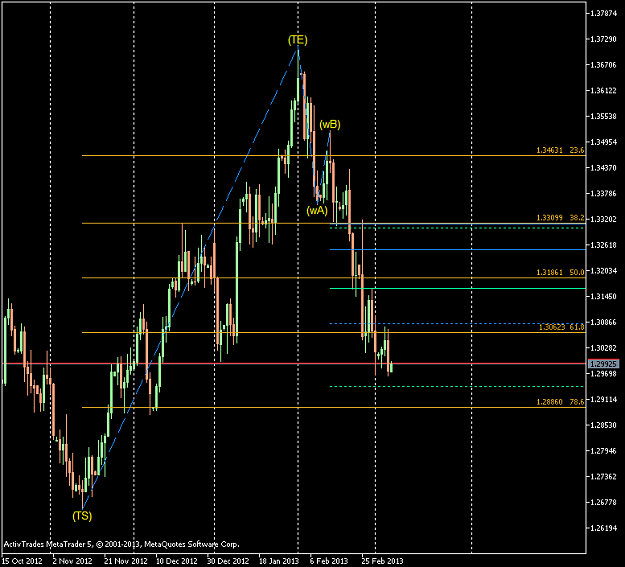Screen dimensions: 625x567
Task: Click the 18 Jan 2013 date label
Action: tap(279, 561)
